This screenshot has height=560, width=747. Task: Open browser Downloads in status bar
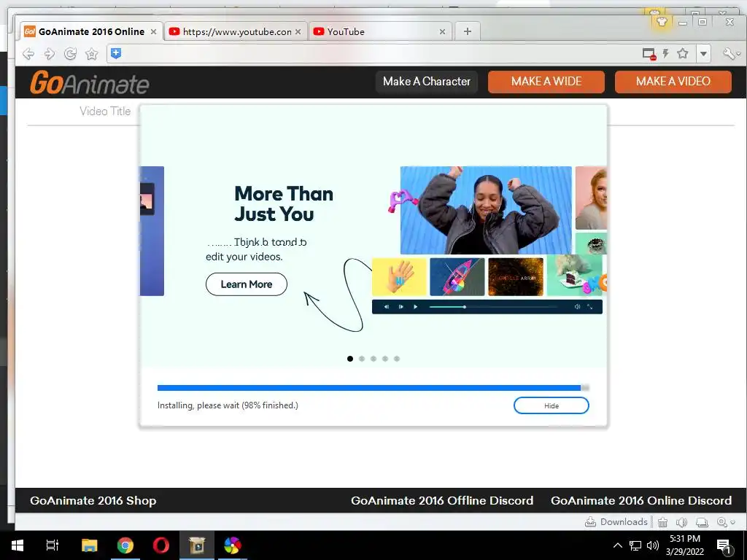[x=616, y=522]
